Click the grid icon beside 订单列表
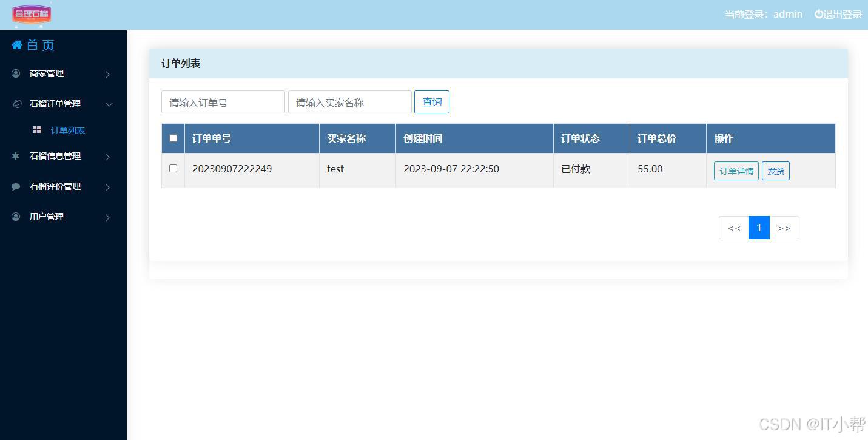 37,130
